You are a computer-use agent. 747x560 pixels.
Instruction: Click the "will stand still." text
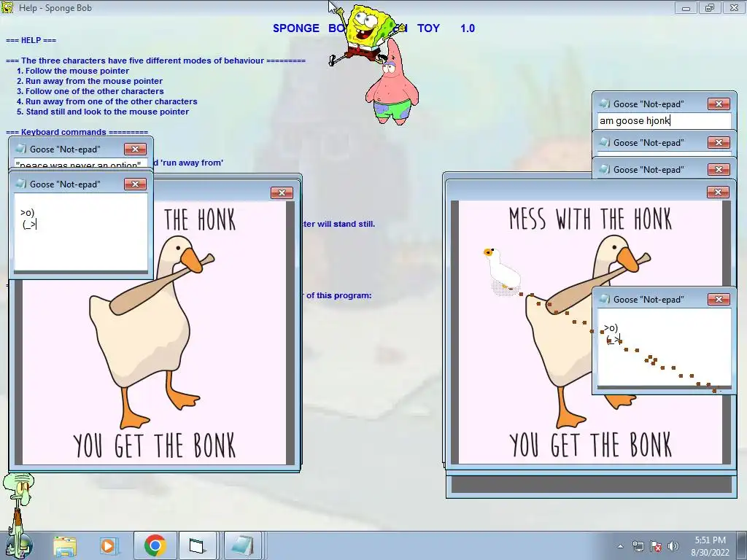[x=346, y=224]
